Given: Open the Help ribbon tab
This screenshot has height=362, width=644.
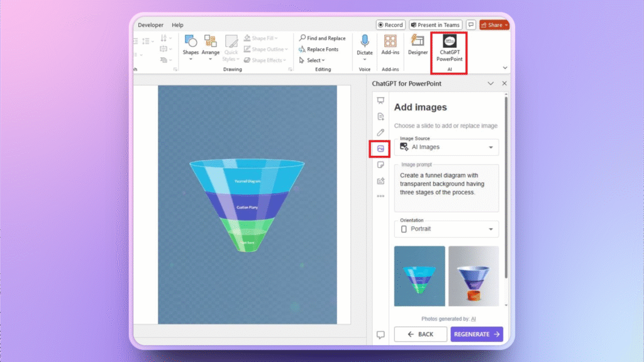Looking at the screenshot, I should 177,25.
